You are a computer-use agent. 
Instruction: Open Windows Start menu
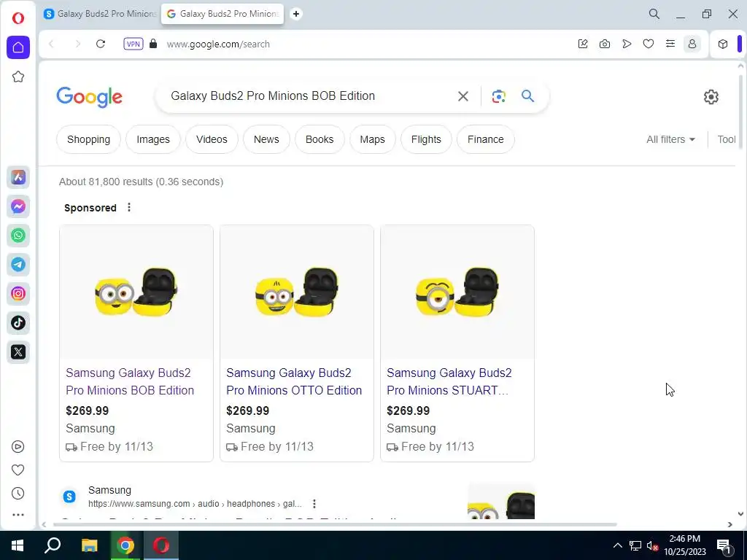click(18, 545)
